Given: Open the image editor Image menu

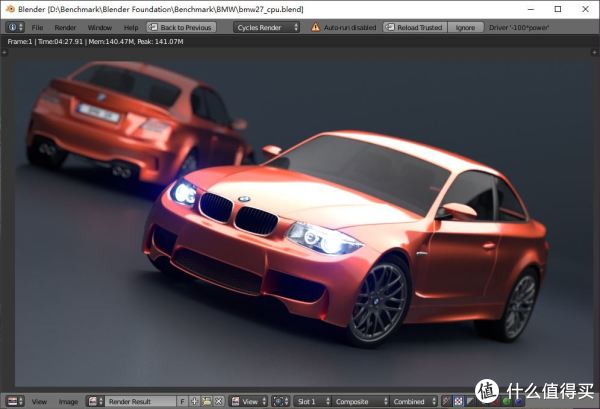Looking at the screenshot, I should tap(68, 401).
